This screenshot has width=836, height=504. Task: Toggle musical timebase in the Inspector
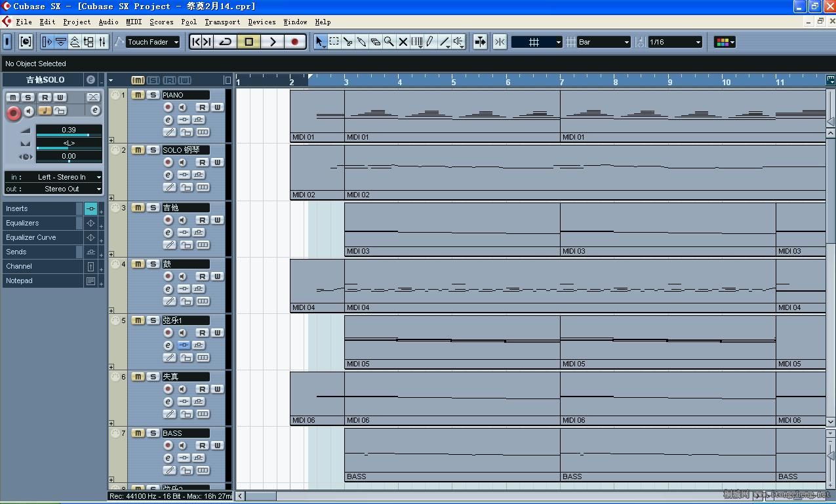(45, 110)
